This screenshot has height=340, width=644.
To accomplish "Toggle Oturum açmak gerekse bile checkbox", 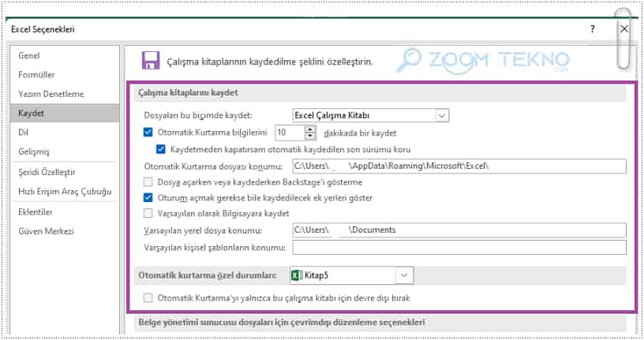I will click(148, 197).
